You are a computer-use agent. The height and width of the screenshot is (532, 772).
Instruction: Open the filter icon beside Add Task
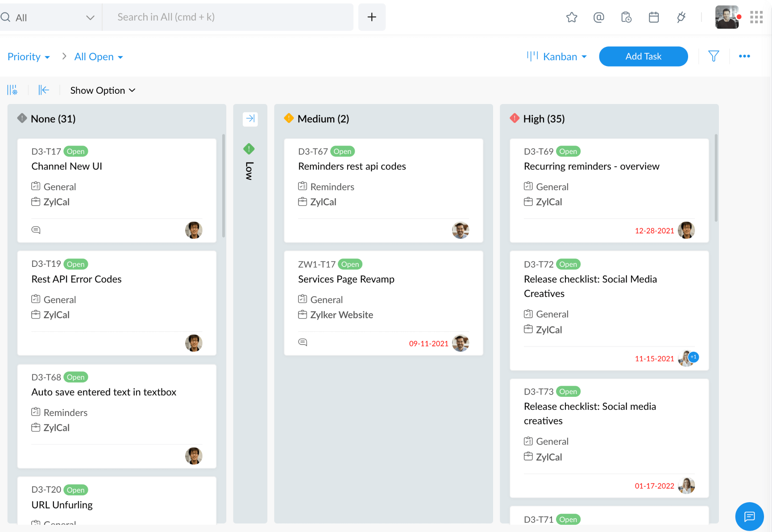pyautogui.click(x=713, y=56)
